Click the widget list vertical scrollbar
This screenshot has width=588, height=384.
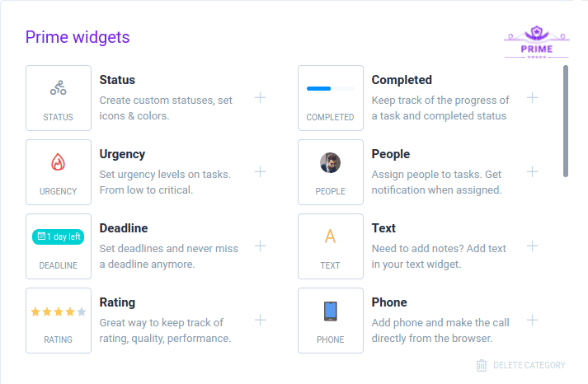point(566,120)
